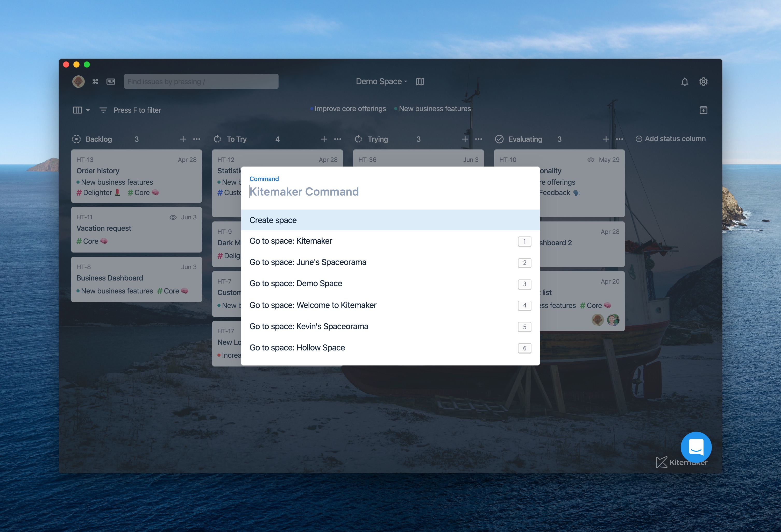Viewport: 781px width, 532px height.
Task: Open the archive icon at top right
Action: pos(703,110)
